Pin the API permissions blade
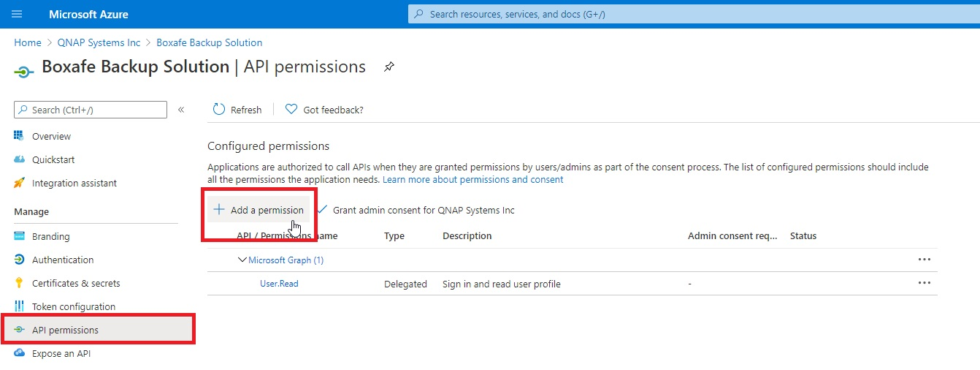 coord(389,67)
